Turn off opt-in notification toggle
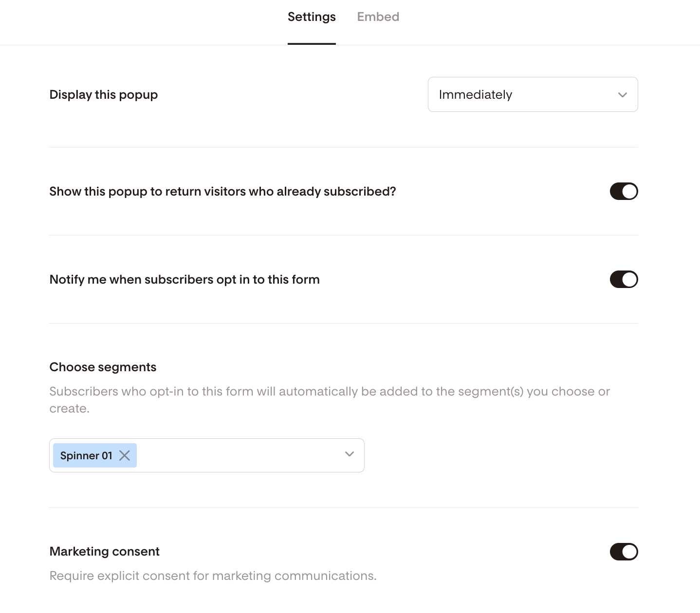Viewport: 700px width, 613px height. pyautogui.click(x=624, y=280)
